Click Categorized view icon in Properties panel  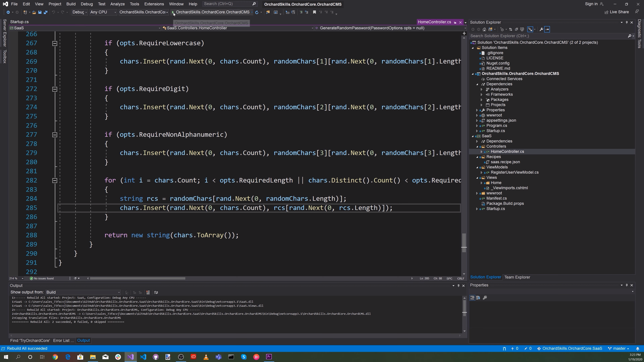472,297
